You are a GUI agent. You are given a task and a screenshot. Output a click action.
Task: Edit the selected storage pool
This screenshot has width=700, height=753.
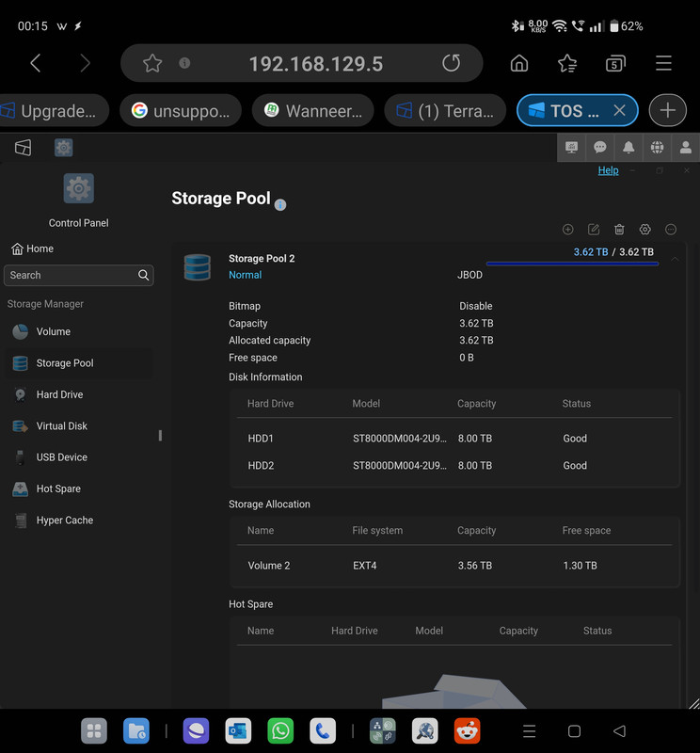[x=594, y=229]
